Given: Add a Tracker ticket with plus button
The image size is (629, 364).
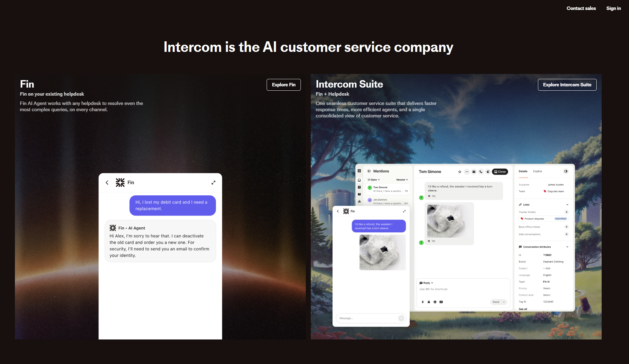Looking at the screenshot, I should (x=566, y=212).
